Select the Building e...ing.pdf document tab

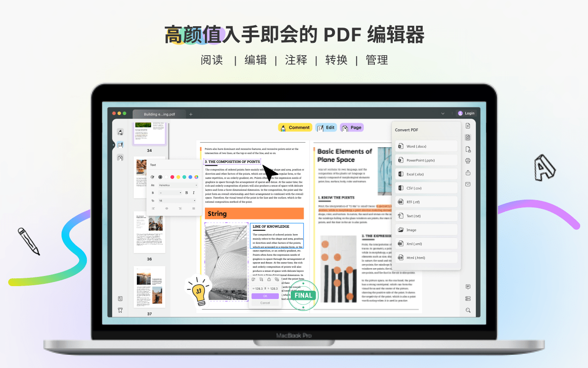[x=159, y=114]
